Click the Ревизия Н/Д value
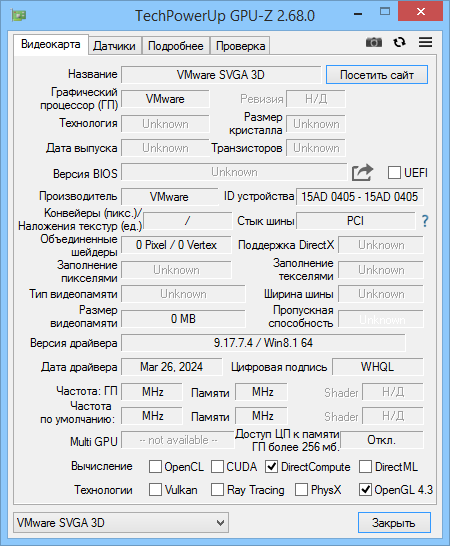 316,99
